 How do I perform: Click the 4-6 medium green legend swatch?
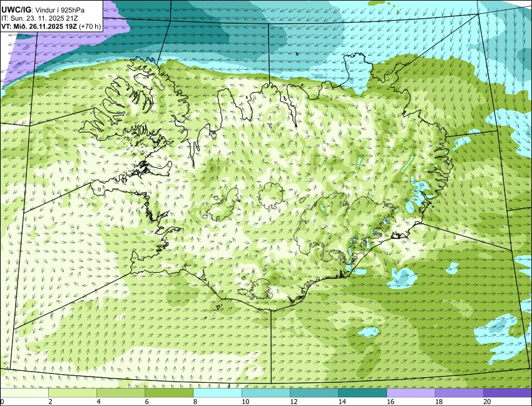(x=121, y=393)
